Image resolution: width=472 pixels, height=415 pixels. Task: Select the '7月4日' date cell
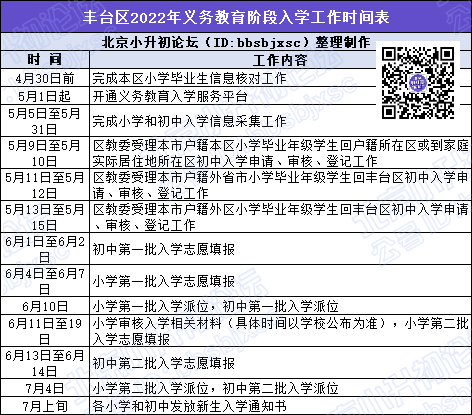[x=45, y=388]
